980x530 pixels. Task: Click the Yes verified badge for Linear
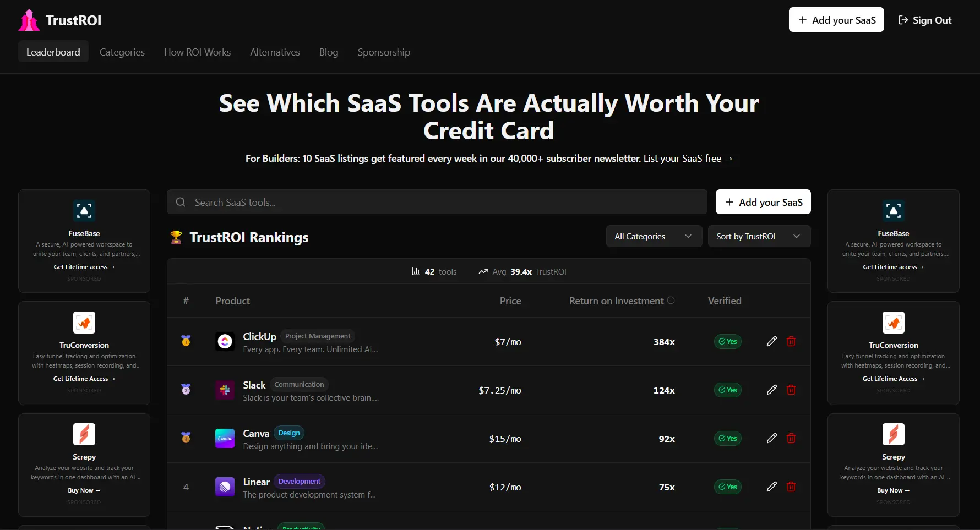click(728, 487)
